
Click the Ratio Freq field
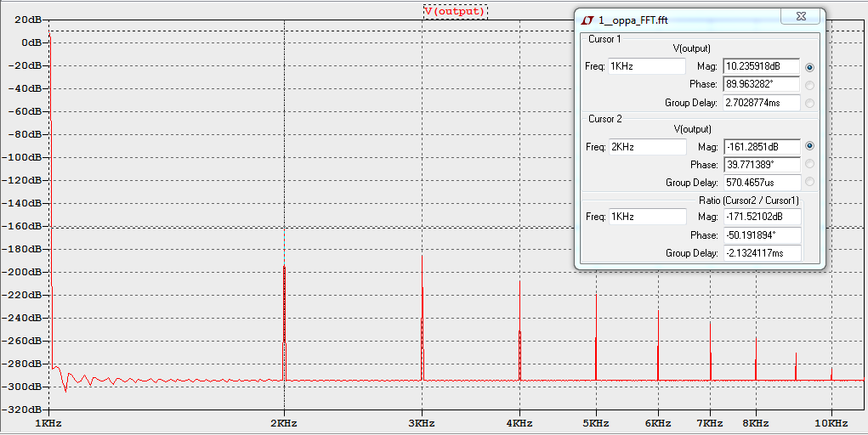point(647,217)
